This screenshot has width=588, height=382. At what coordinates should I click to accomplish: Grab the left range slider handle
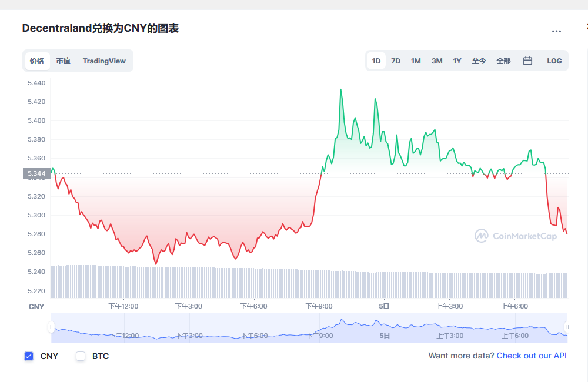tap(51, 327)
